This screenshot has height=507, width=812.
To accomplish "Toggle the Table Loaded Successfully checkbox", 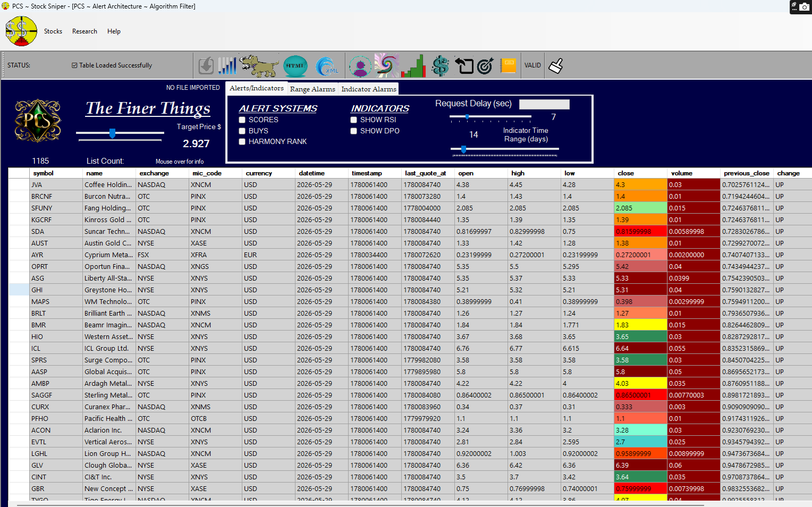I will (74, 65).
